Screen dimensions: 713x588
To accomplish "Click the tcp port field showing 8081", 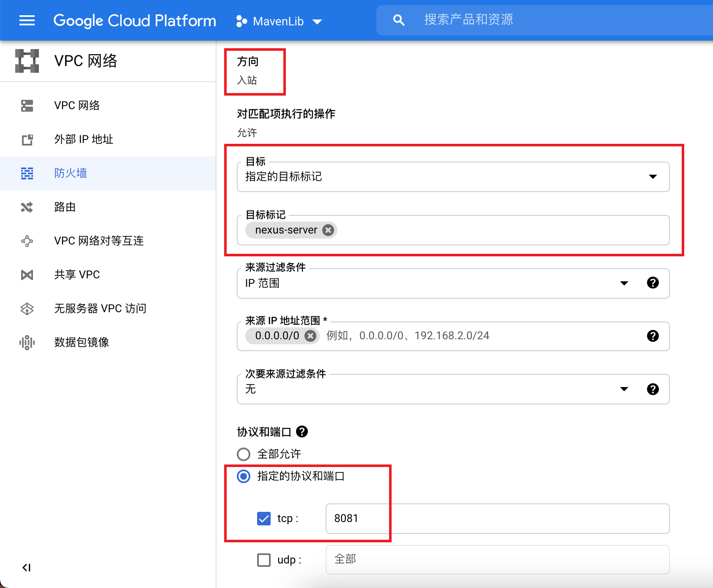I will coord(497,519).
